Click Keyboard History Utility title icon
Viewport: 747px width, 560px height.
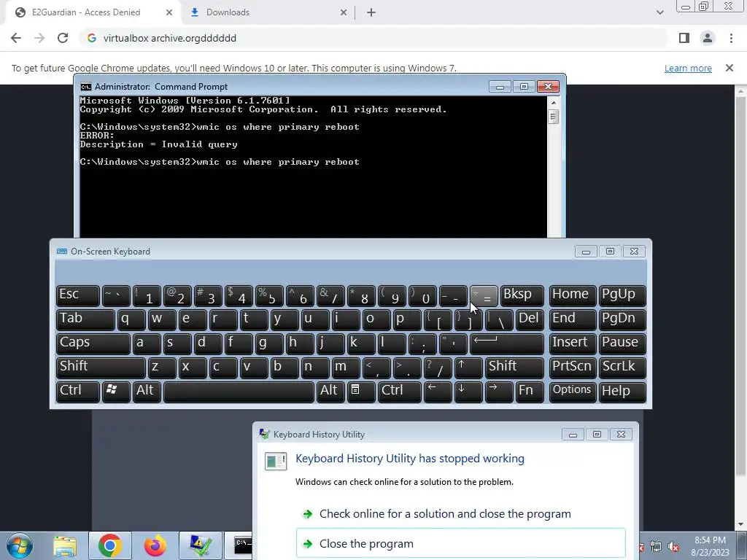tap(264, 435)
